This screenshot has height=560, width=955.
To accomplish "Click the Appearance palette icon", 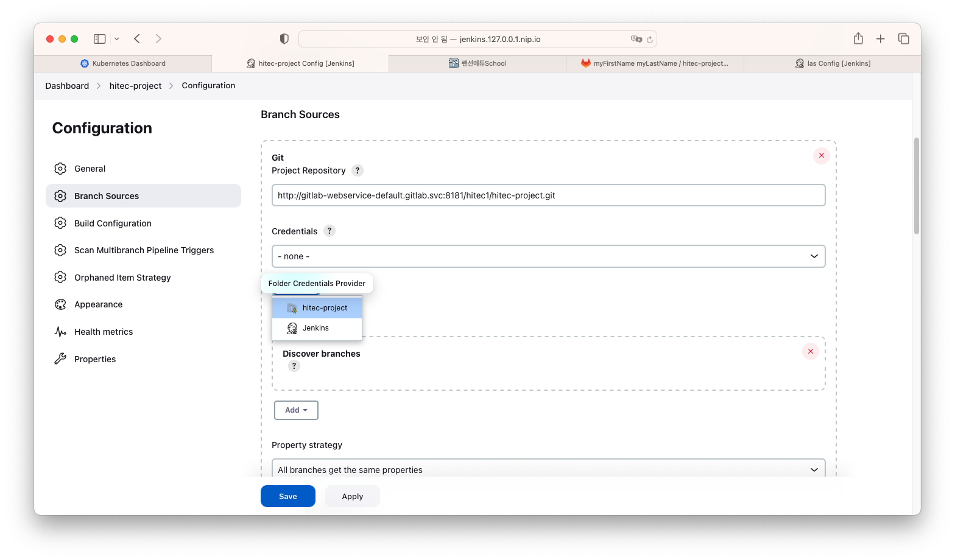I will (60, 304).
